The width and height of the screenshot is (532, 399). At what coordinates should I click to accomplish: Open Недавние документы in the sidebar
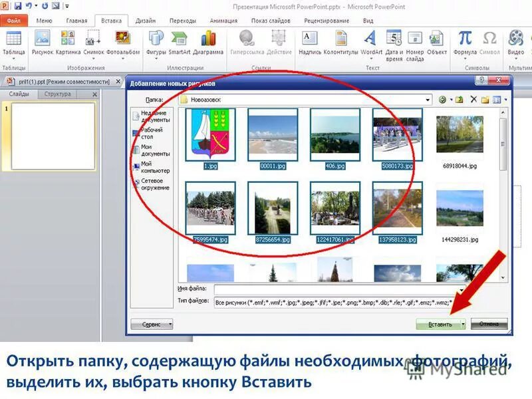coord(152,116)
